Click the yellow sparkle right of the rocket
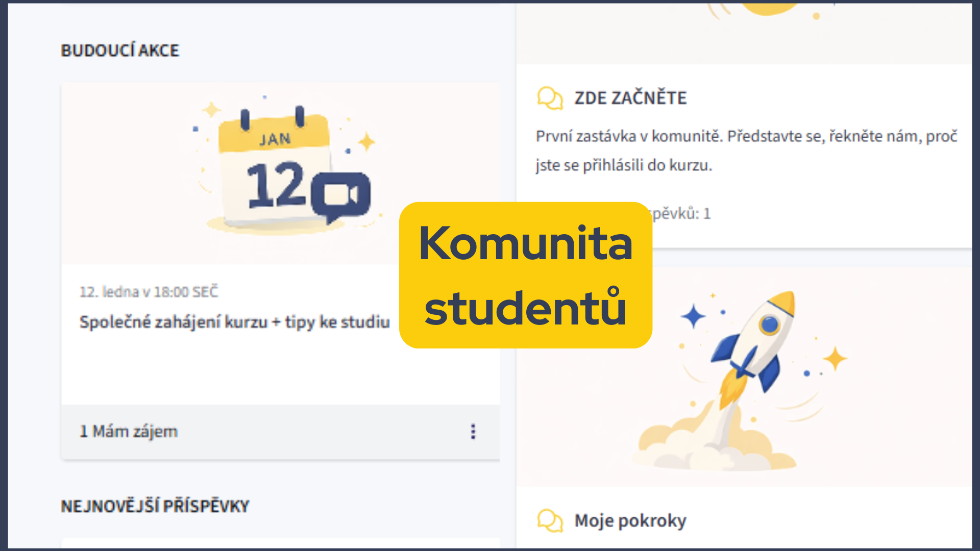The image size is (980, 551). (x=835, y=359)
